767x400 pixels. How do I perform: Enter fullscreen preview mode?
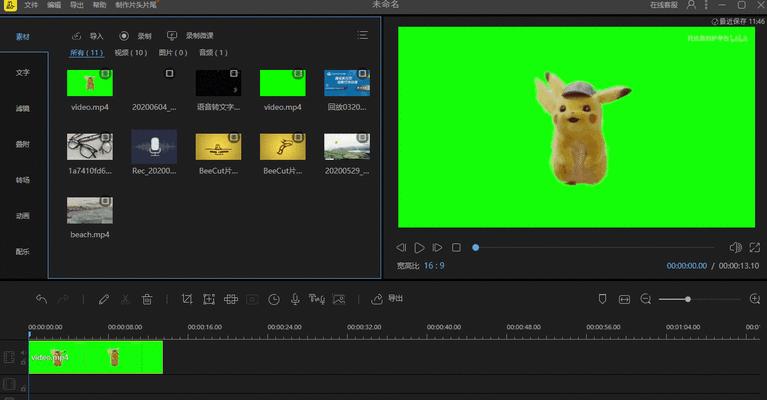(x=754, y=247)
